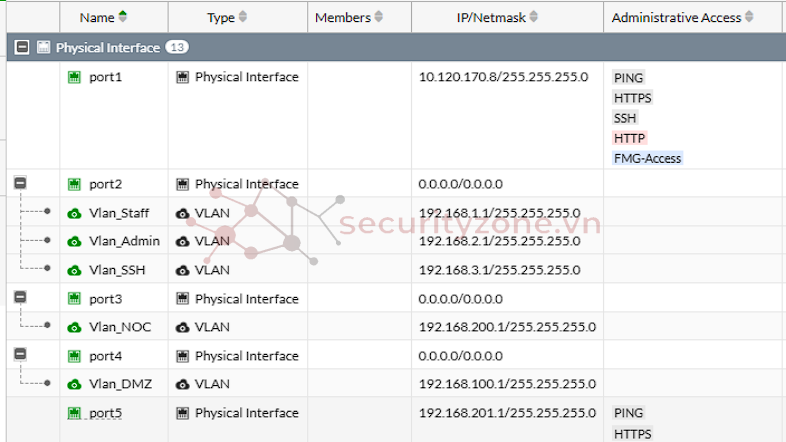Click the Physical Interface group header icon
The image size is (786, 442).
pyautogui.click(x=44, y=47)
